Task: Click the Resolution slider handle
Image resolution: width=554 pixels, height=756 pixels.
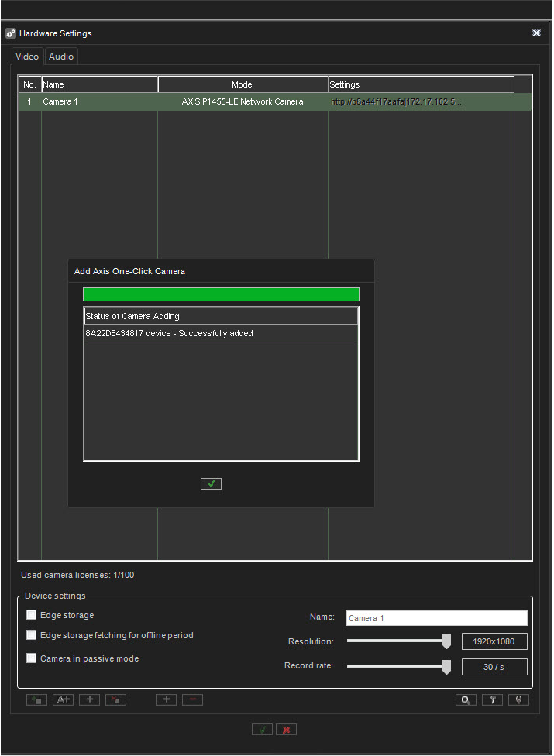Action: point(446,641)
